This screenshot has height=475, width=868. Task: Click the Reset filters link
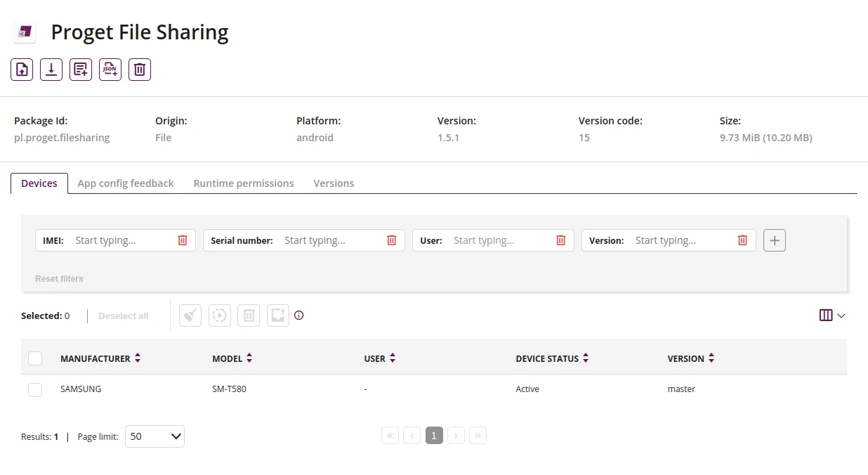tap(59, 279)
